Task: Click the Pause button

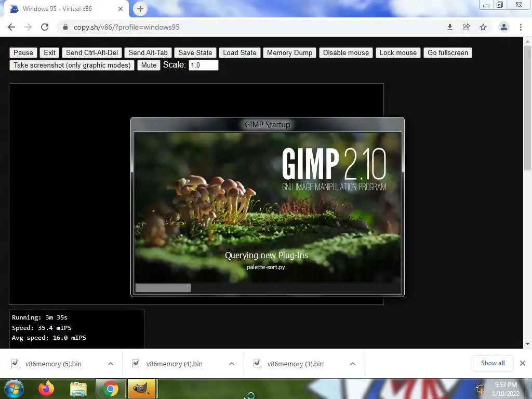Action: click(23, 52)
